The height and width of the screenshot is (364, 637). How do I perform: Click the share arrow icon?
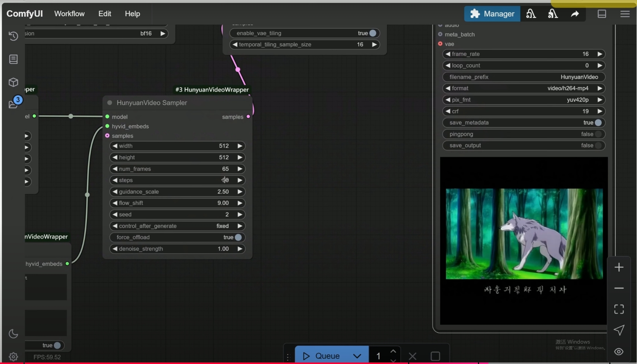(x=575, y=14)
